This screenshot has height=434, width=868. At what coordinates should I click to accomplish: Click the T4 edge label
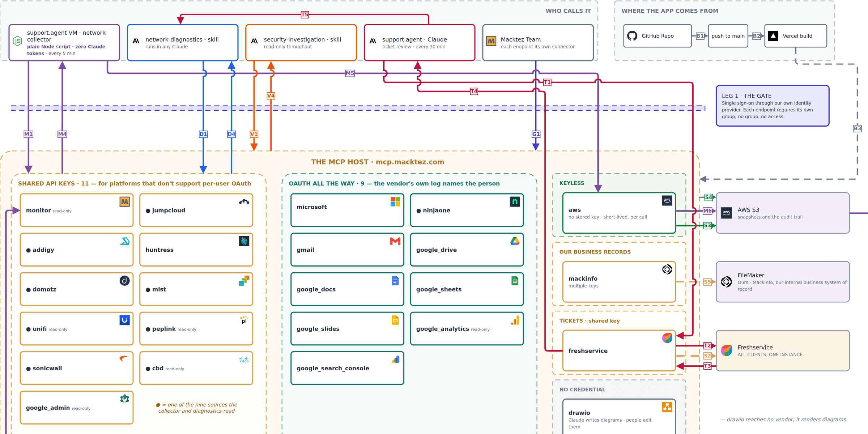click(474, 91)
